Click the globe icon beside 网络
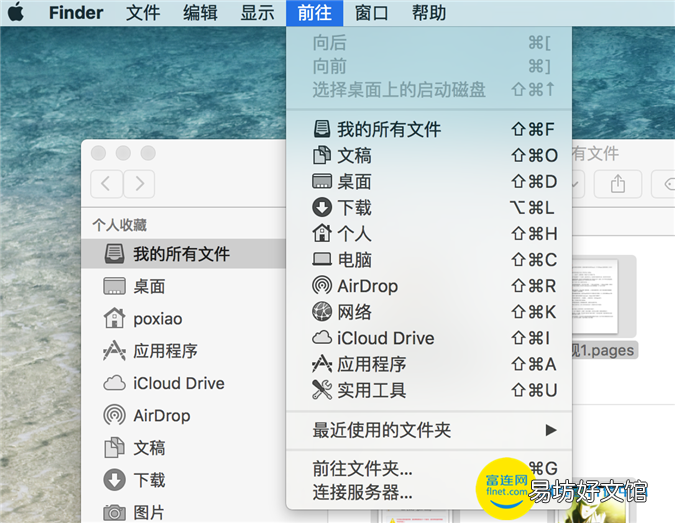The width and height of the screenshot is (675, 523). pos(322,312)
